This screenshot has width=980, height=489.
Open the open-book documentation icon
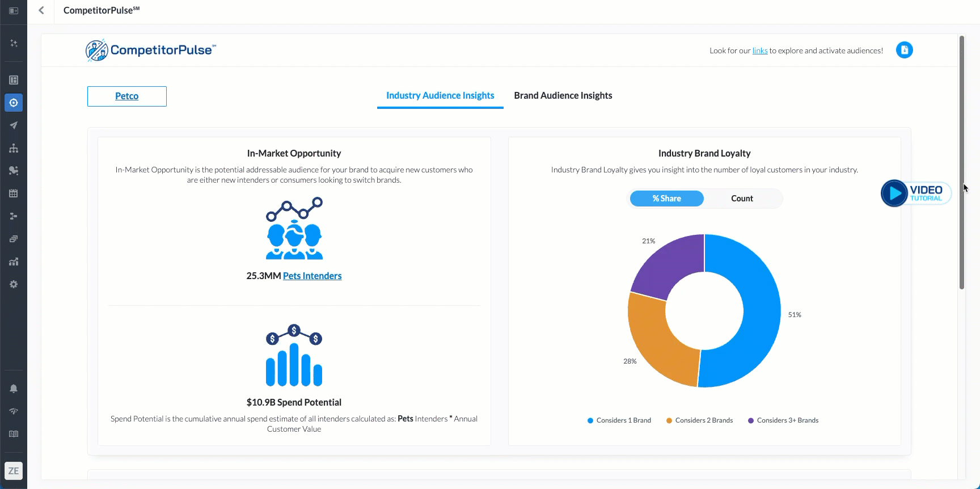click(x=14, y=434)
